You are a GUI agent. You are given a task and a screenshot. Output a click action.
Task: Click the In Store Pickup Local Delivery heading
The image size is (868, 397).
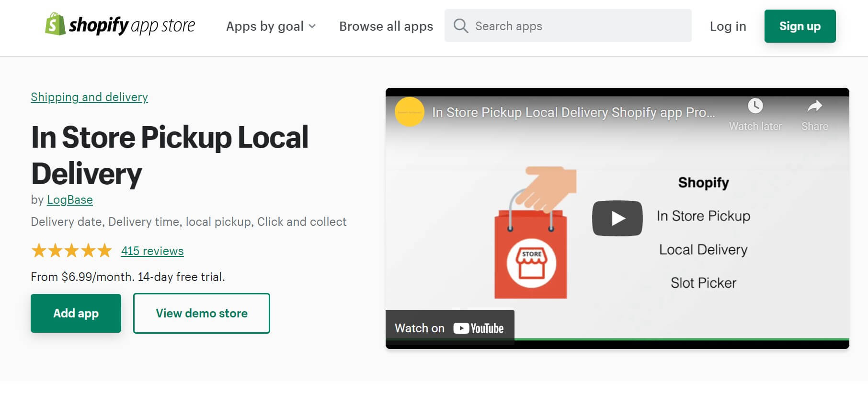coord(170,155)
